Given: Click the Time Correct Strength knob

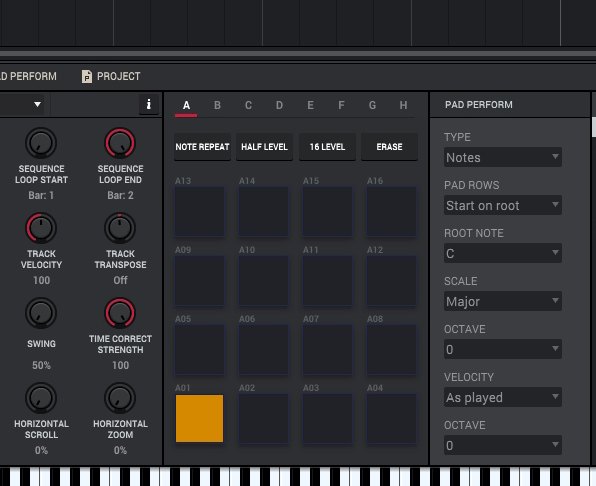Looking at the screenshot, I should [120, 313].
